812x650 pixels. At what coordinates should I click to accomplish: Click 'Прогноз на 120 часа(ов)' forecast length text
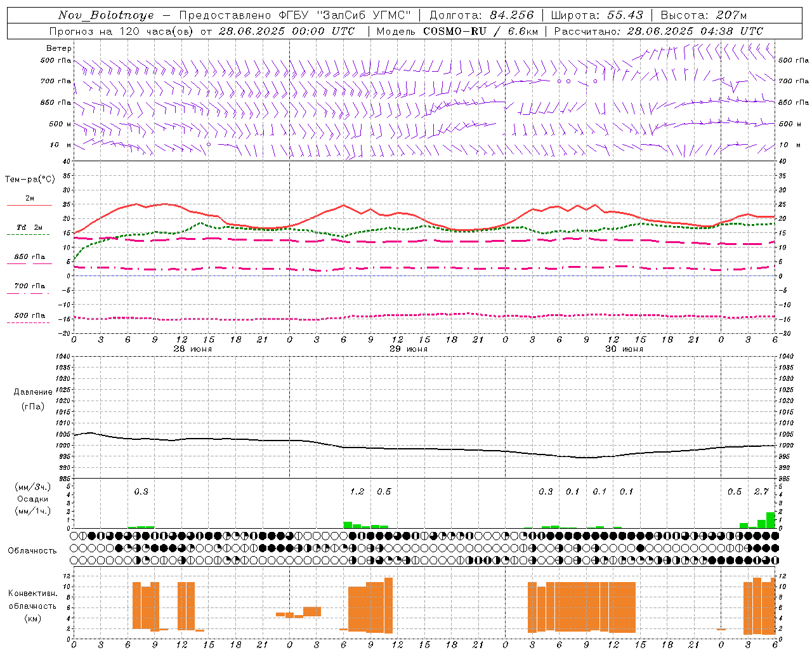pyautogui.click(x=122, y=31)
